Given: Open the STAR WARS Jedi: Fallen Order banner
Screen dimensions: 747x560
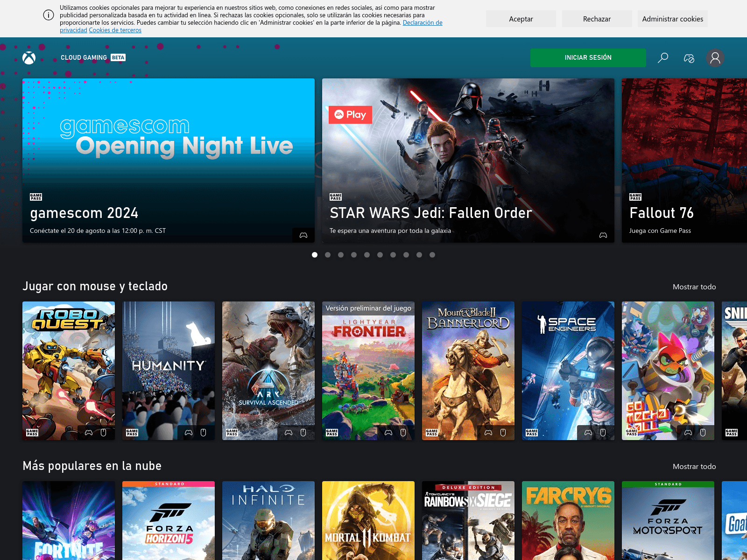Looking at the screenshot, I should click(x=468, y=161).
